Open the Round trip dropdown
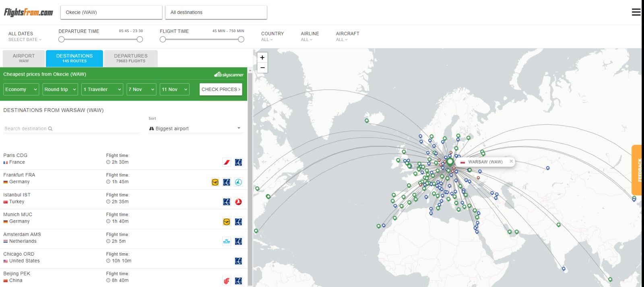 click(60, 89)
